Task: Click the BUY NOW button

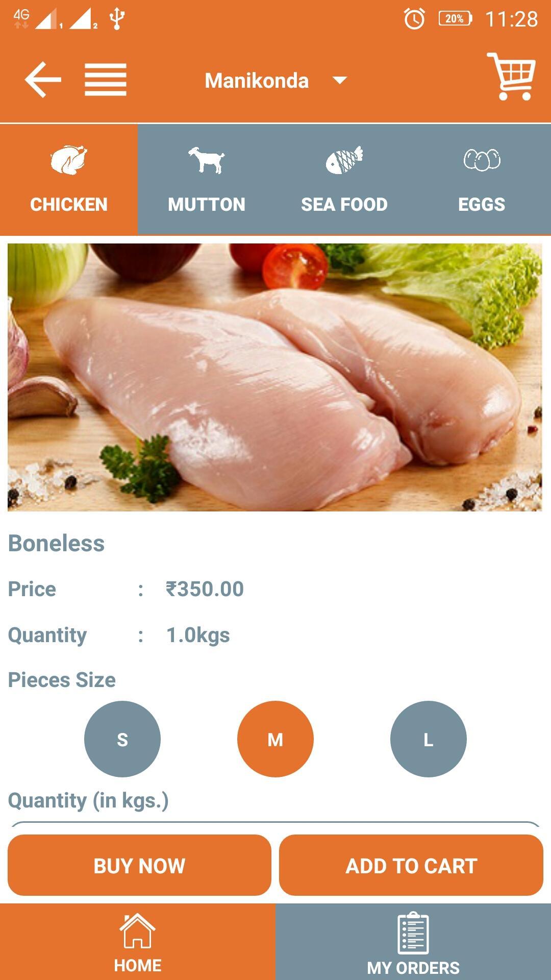Action: click(139, 865)
